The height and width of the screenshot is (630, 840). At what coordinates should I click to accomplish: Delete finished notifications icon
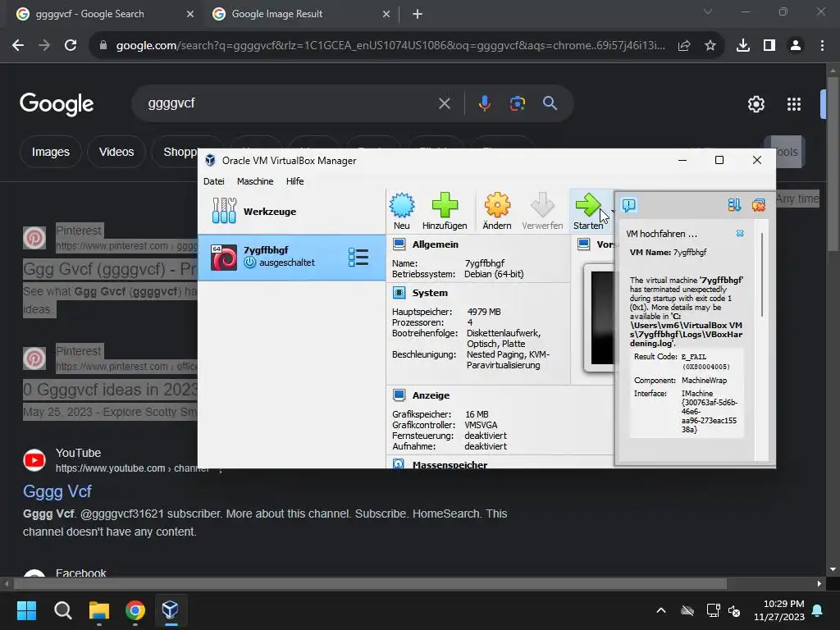coord(759,204)
